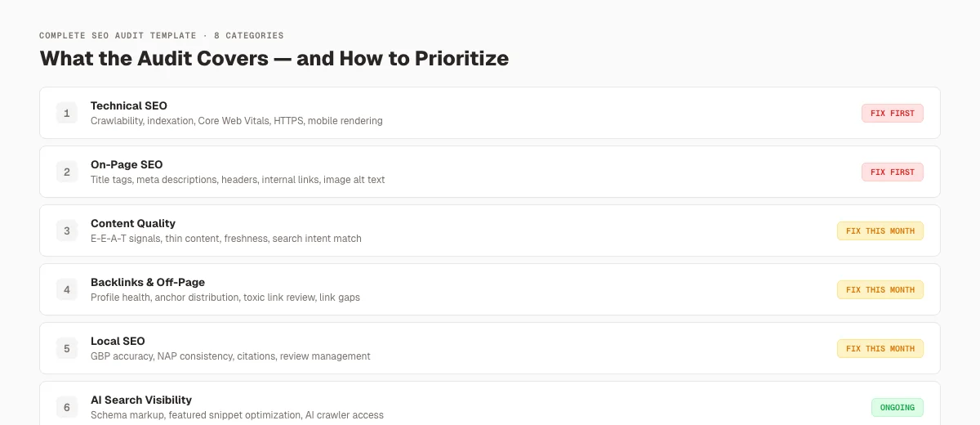Open the Content Quality row title
Screen dimensions: 980x425
(133, 223)
